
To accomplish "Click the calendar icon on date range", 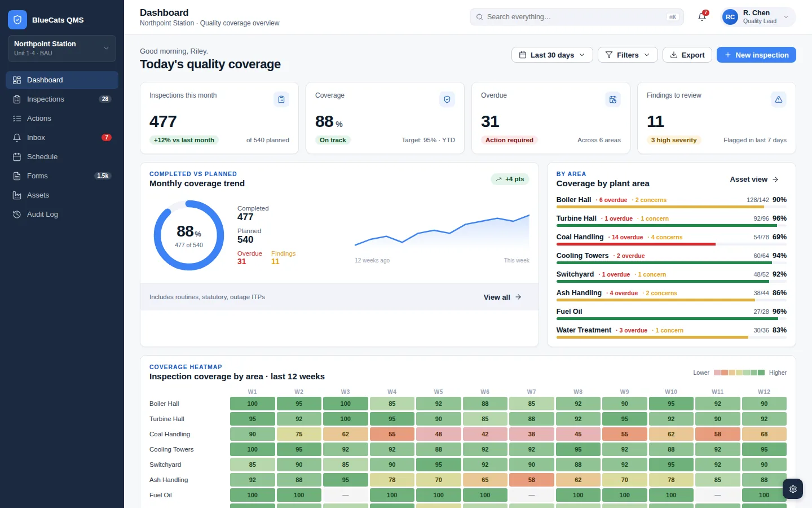I will [523, 55].
